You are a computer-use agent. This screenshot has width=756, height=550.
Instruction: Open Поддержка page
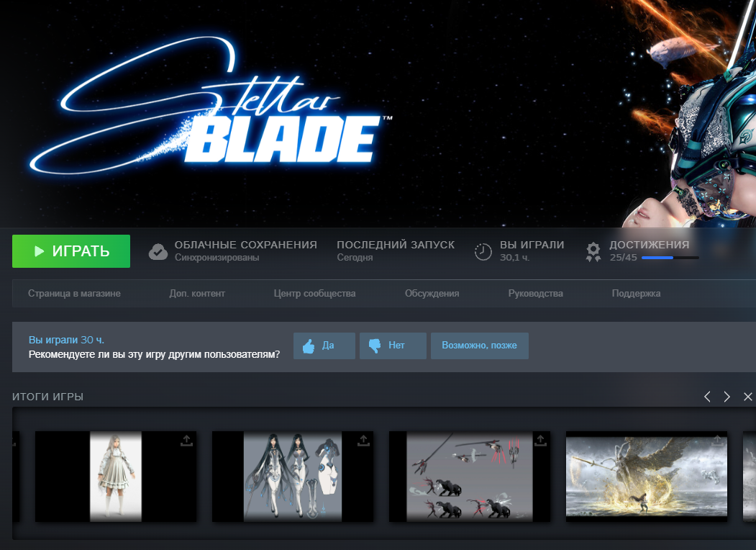pos(636,293)
